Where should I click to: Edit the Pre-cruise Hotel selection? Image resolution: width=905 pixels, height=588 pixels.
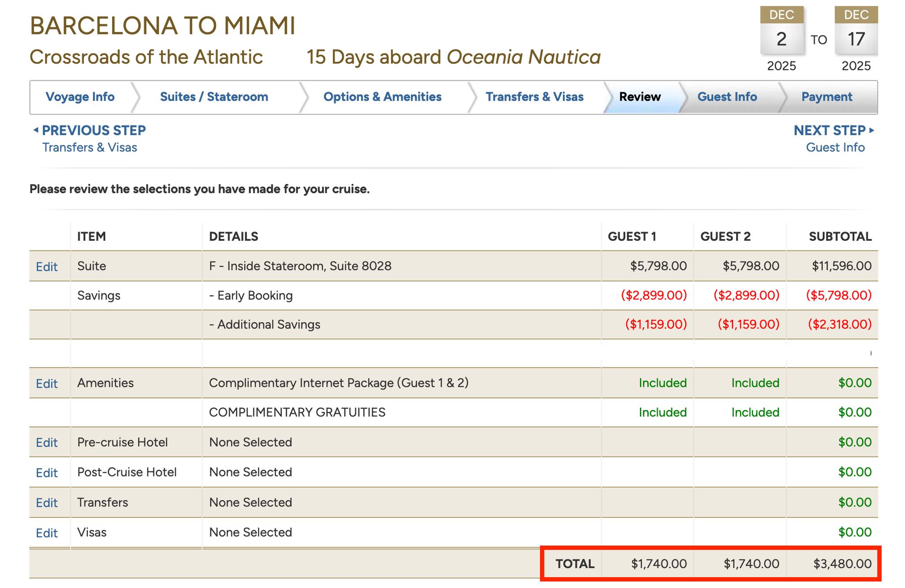pyautogui.click(x=47, y=443)
